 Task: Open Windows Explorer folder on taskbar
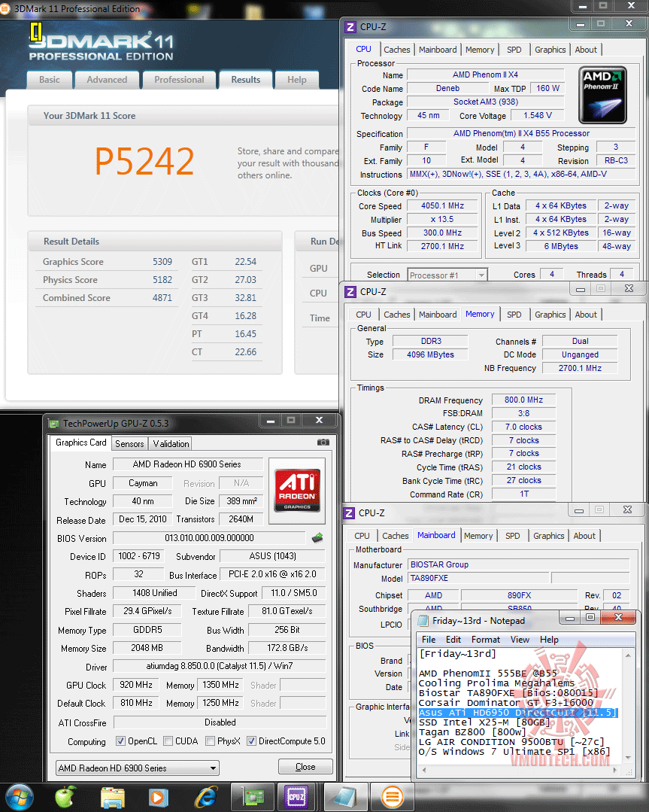(x=112, y=798)
